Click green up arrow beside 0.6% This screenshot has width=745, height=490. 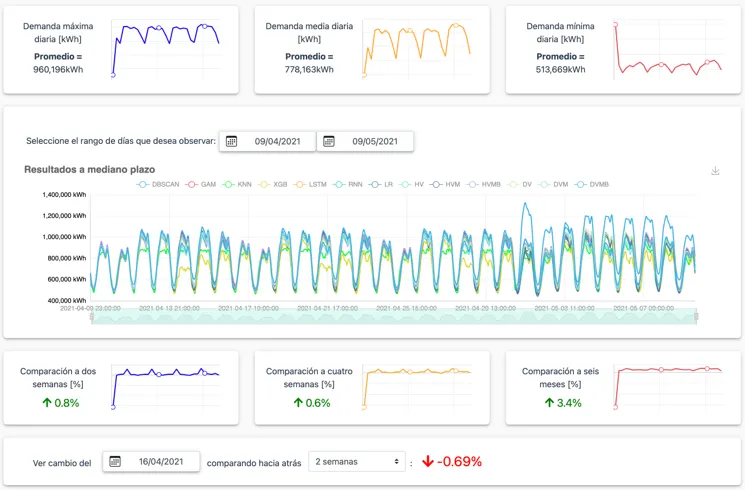coord(297,403)
